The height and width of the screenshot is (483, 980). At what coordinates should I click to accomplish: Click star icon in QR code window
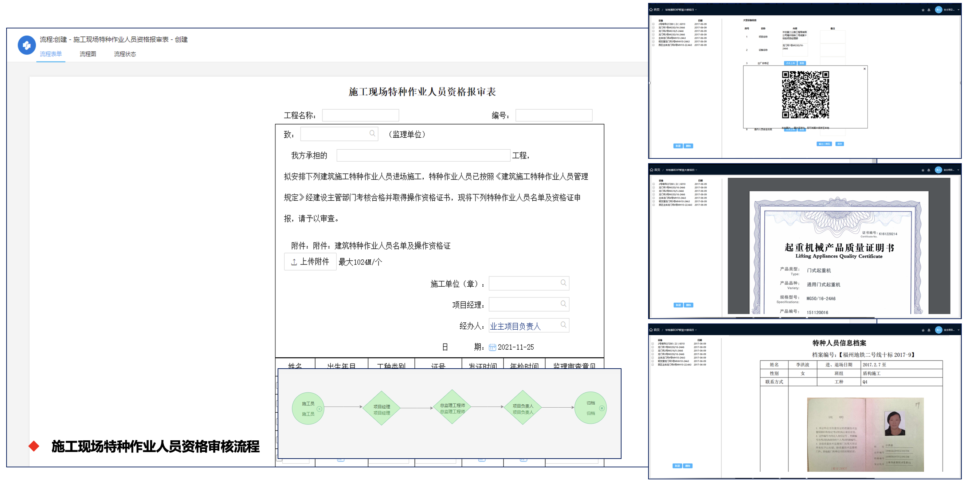(x=922, y=10)
